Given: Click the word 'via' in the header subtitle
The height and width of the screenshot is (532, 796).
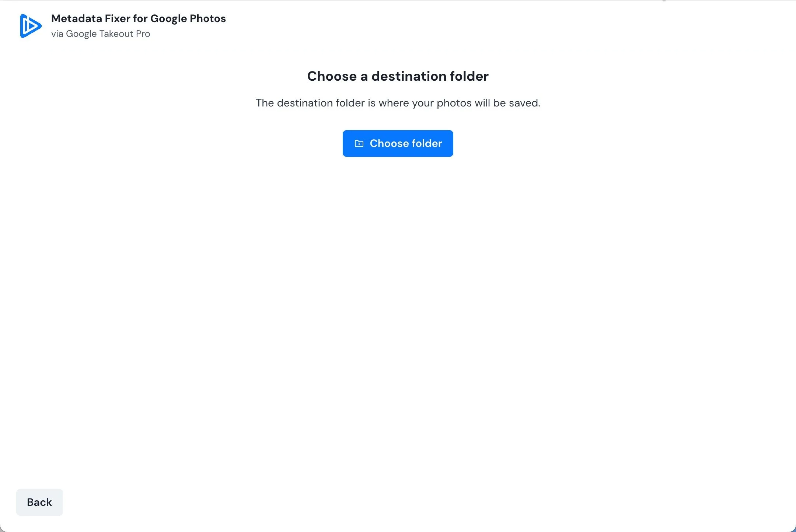Looking at the screenshot, I should click(x=57, y=34).
